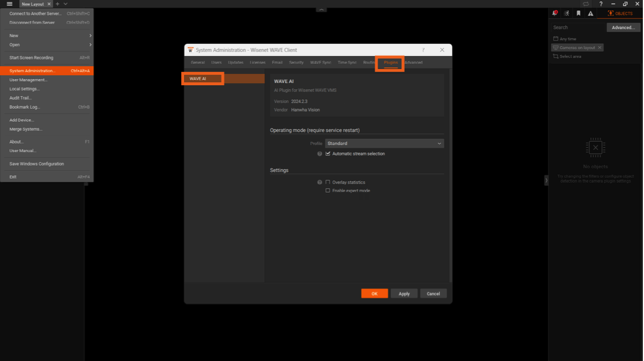The image size is (644, 361).
Task: Open User Management from menu
Action: [x=47, y=80]
